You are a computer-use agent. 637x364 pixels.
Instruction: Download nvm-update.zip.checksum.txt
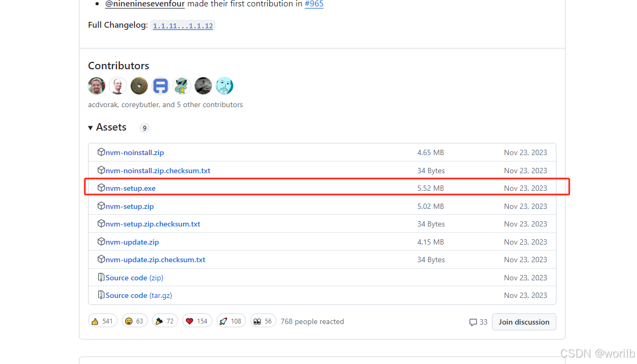[x=155, y=260]
